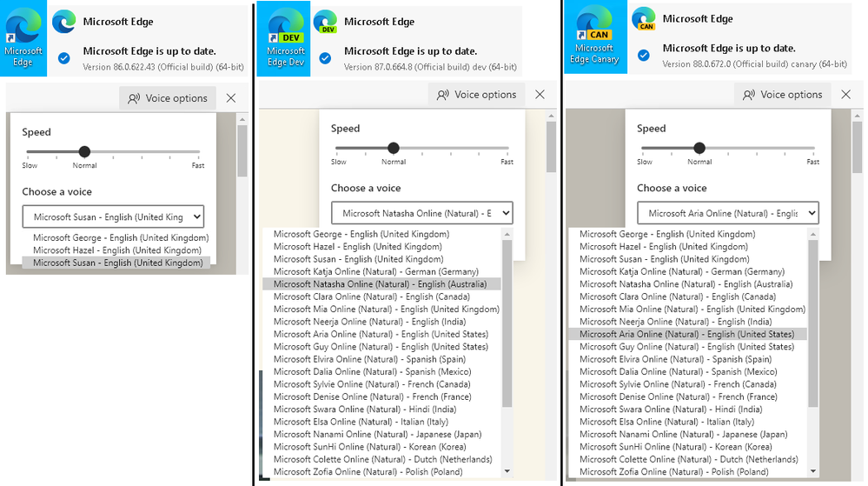Select Microsoft George voice in stable Edge list

pos(116,237)
